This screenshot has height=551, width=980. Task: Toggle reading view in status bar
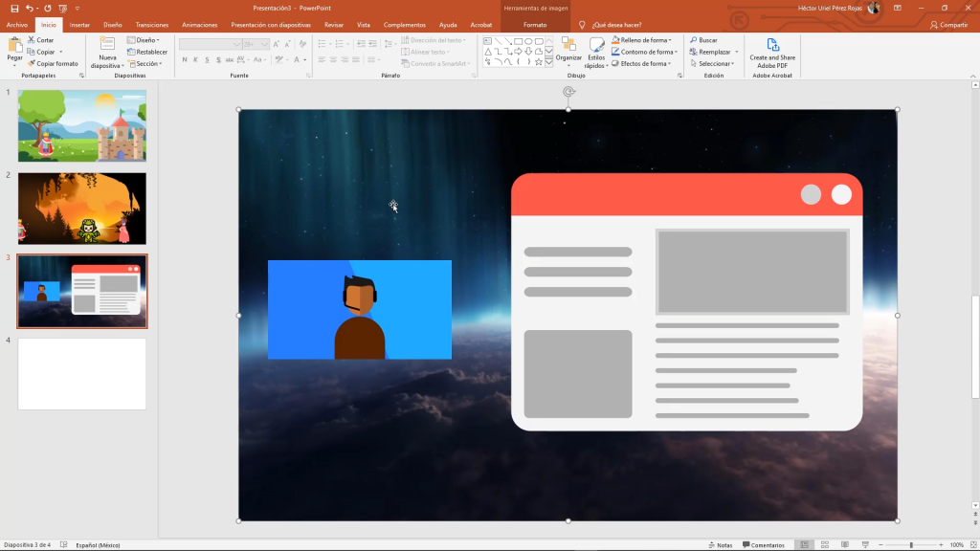847,544
